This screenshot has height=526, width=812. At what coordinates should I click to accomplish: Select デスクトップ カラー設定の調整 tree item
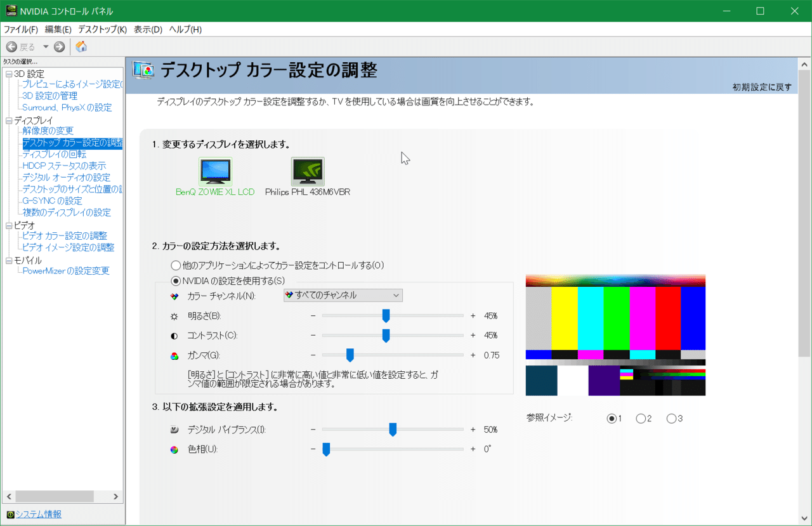[72, 143]
